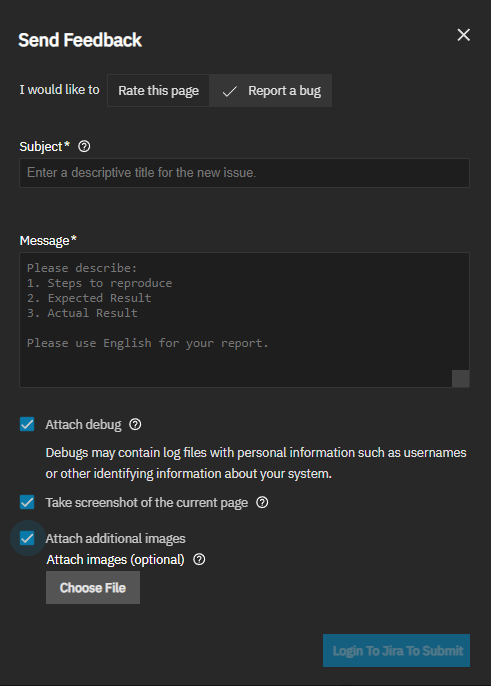The height and width of the screenshot is (686, 491).
Task: Show help for Attach images (optional)
Action: [199, 559]
